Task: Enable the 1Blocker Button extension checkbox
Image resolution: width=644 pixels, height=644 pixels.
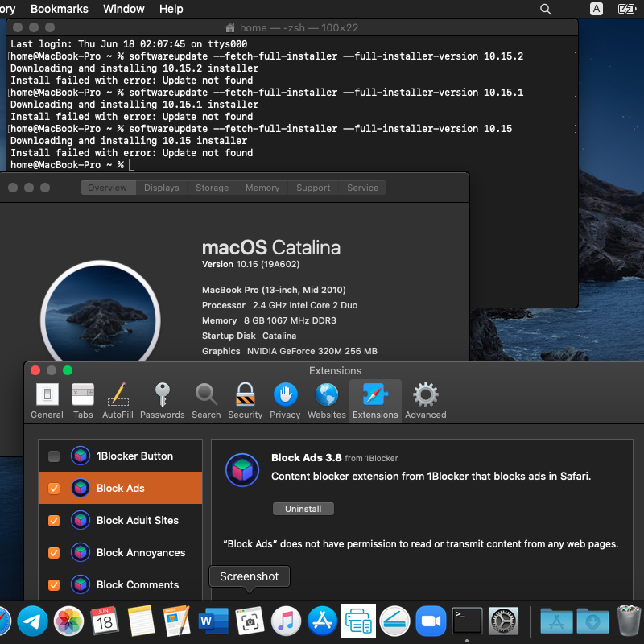Action: [54, 456]
